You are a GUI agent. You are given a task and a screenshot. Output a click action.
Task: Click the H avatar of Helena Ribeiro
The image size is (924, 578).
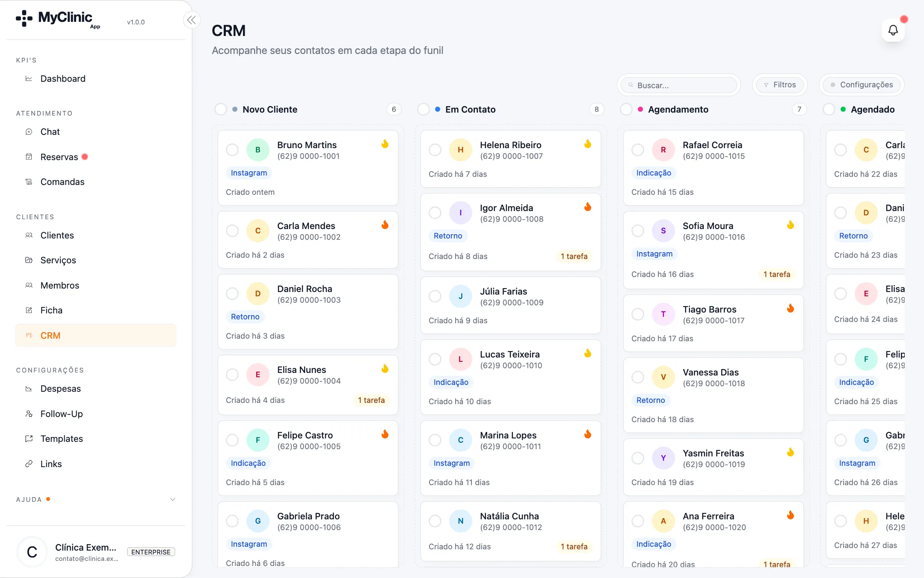(460, 150)
